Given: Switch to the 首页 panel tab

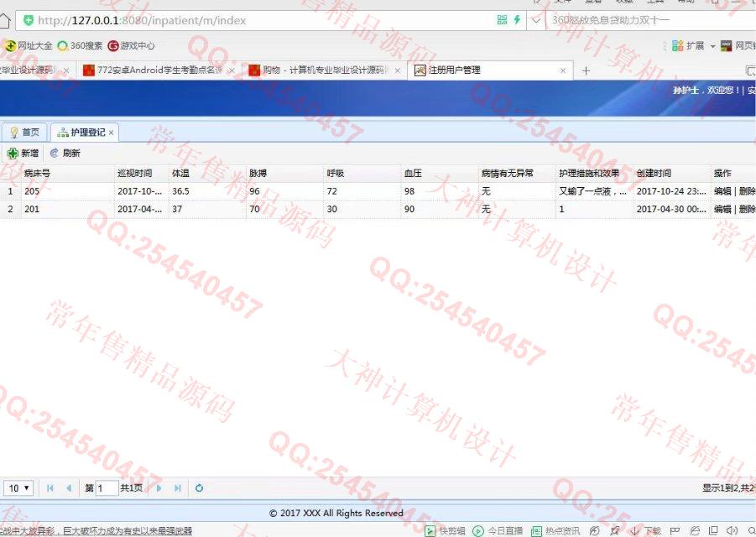Looking at the screenshot, I should click(24, 132).
